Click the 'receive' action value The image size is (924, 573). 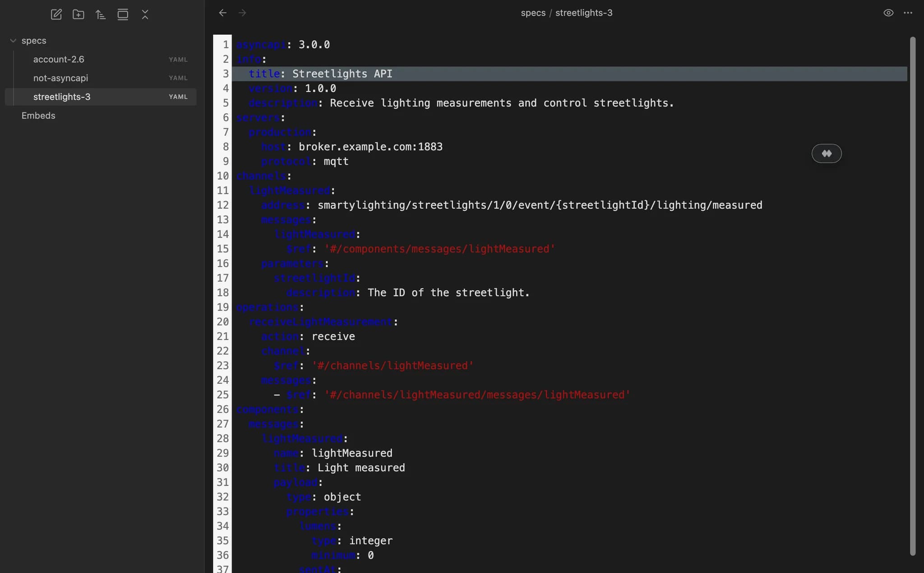pos(333,336)
